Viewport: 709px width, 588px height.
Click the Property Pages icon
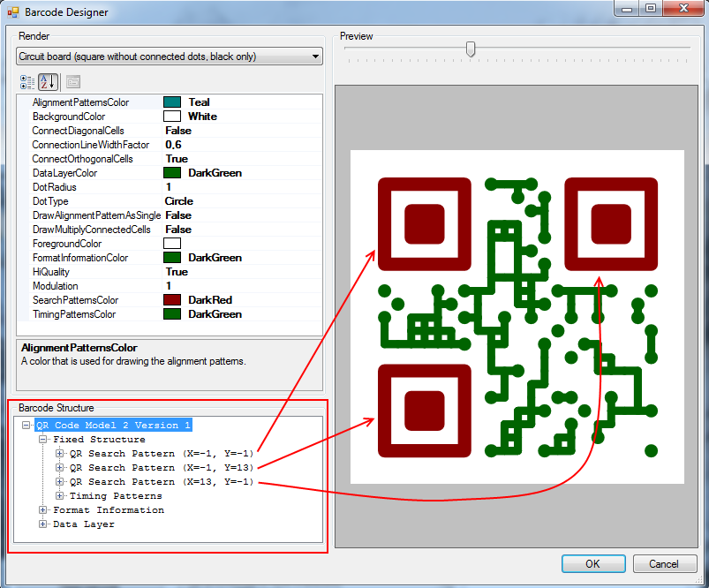73,82
